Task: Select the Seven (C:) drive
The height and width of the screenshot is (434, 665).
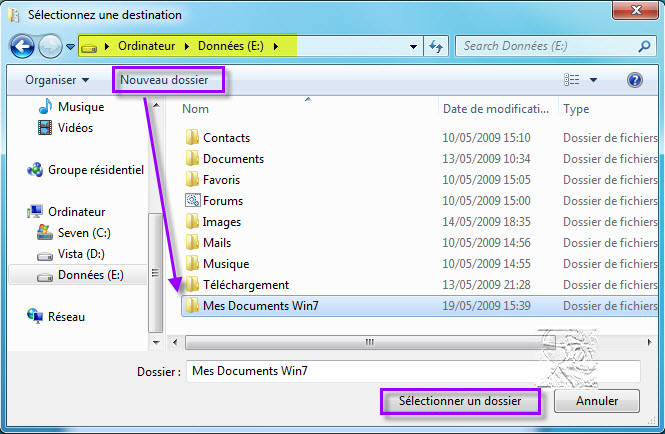Action: [x=84, y=232]
